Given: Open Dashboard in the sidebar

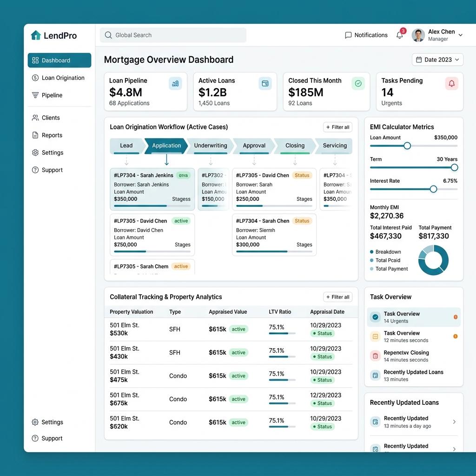Looking at the screenshot, I should pos(59,60).
